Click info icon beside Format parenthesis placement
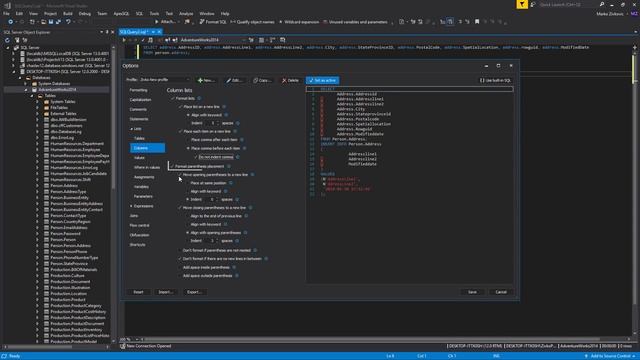This screenshot has height=360, width=640. click(x=229, y=167)
